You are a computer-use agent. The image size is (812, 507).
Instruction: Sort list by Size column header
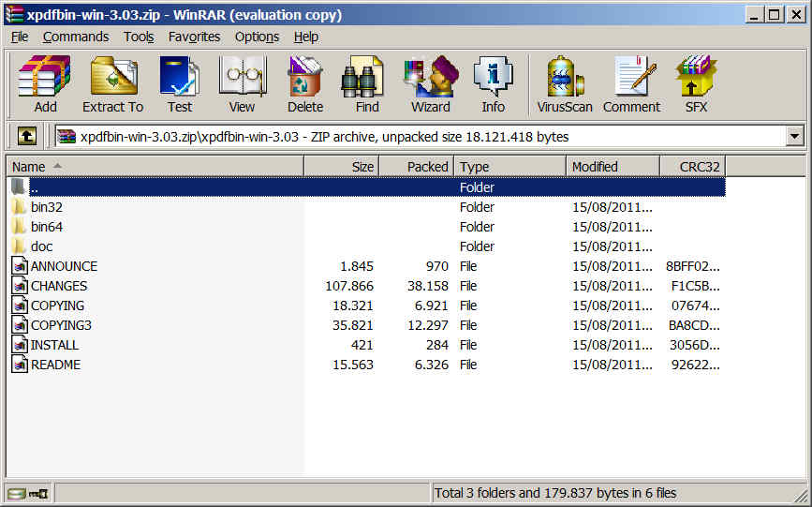click(x=341, y=167)
